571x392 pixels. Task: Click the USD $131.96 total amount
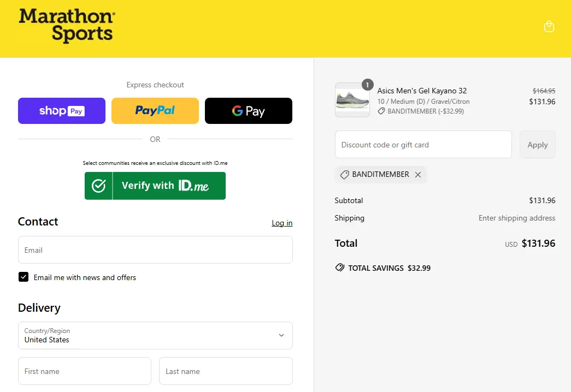530,243
